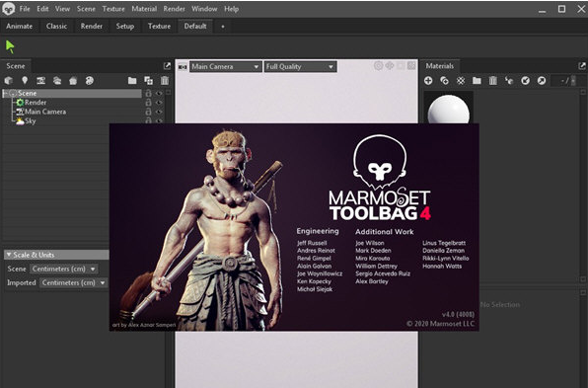This screenshot has height=388, width=588.
Task: Toggle visibility eye for Main Camera row
Action: 159,112
